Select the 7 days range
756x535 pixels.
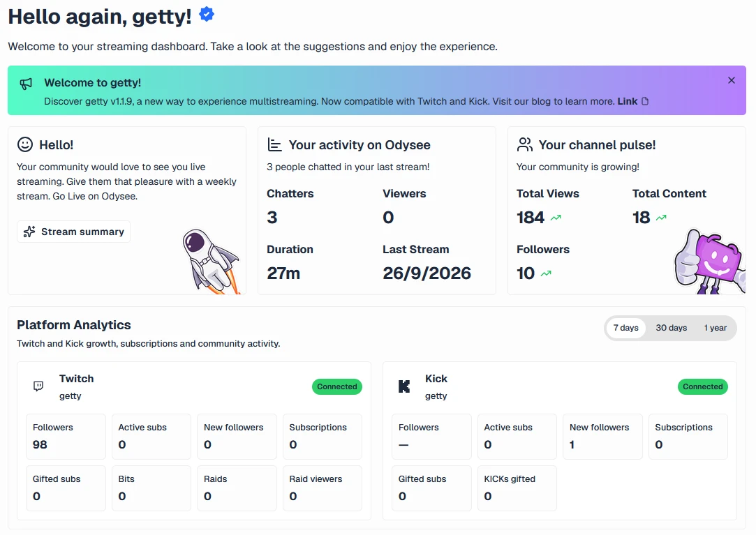click(626, 328)
